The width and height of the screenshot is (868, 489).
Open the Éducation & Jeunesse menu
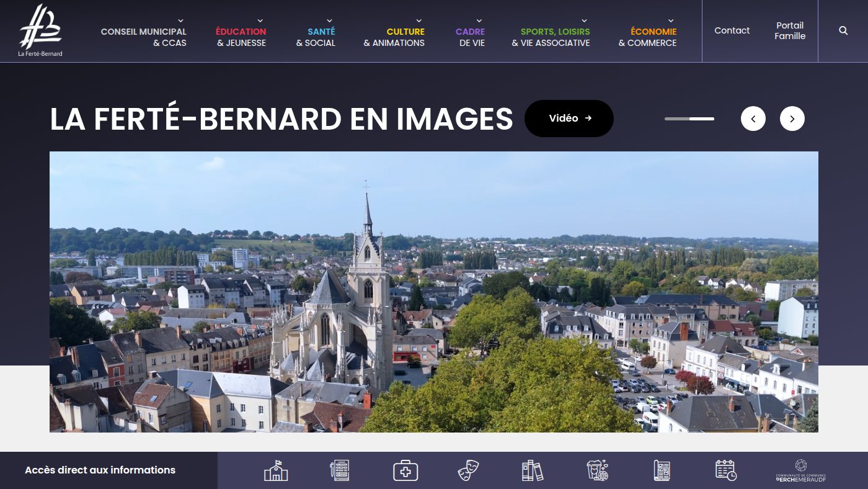point(241,37)
